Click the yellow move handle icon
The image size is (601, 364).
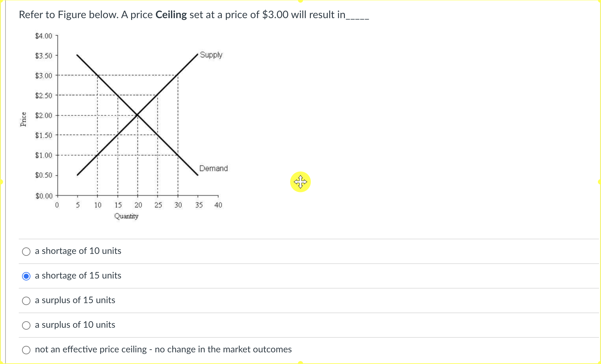coord(300,182)
